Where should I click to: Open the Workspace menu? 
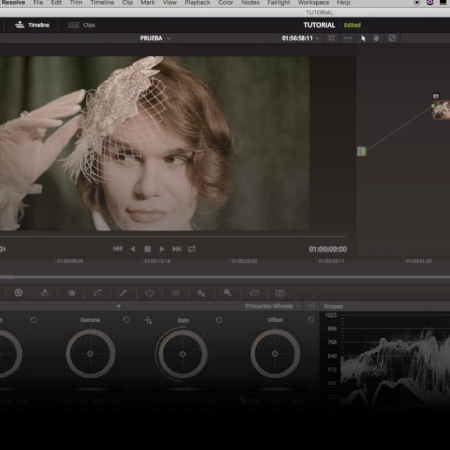click(313, 3)
